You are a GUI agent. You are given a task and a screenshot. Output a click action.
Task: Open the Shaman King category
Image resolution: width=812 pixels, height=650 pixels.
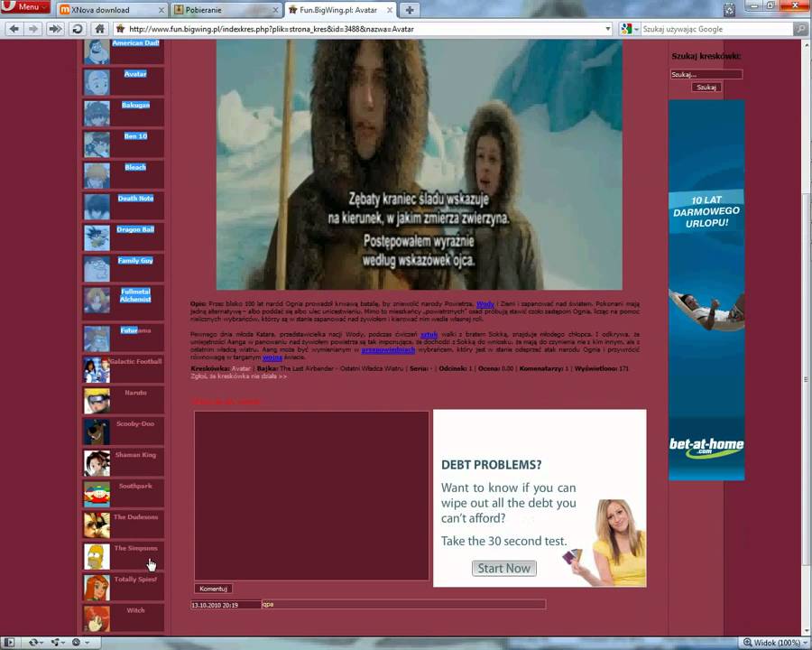[135, 455]
